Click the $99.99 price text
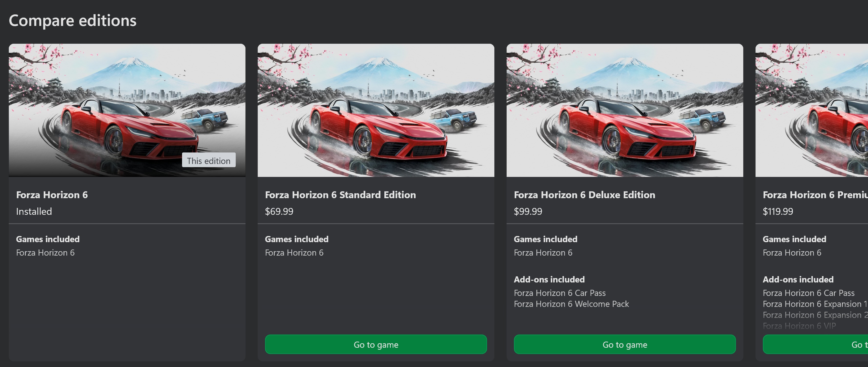Screen dimensions: 868x367 coord(528,212)
